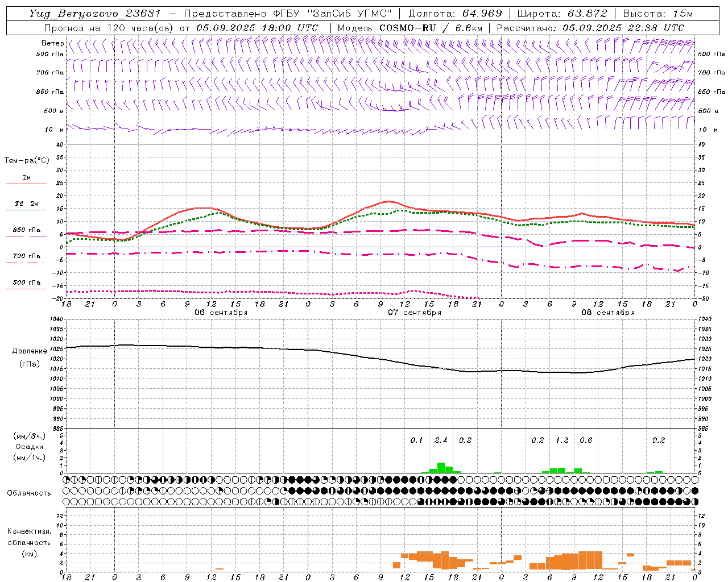Click the 'Td 2м' dew point legend entry
728x582 pixels.
pyautogui.click(x=26, y=203)
